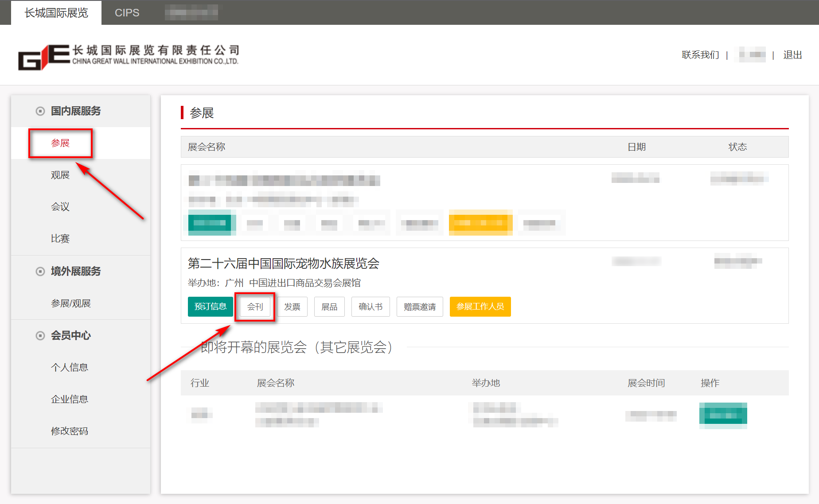This screenshot has height=504, width=819.
Task: Click the Great Wall Exhibition company logo
Action: [x=129, y=57]
